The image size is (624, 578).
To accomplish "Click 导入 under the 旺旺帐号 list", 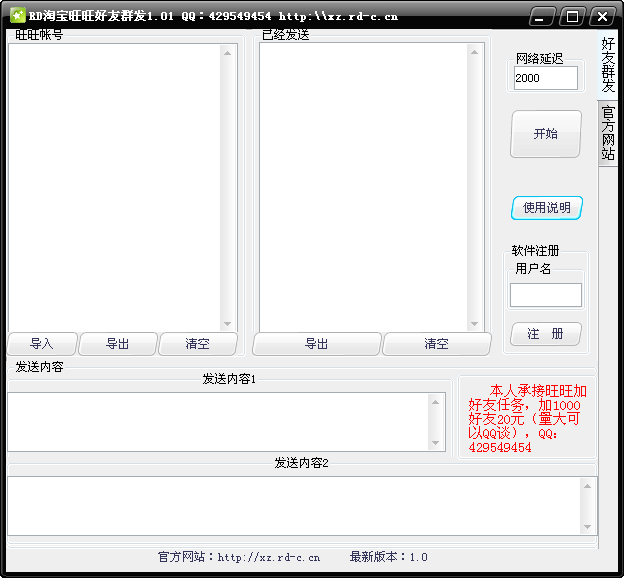I will (x=42, y=344).
